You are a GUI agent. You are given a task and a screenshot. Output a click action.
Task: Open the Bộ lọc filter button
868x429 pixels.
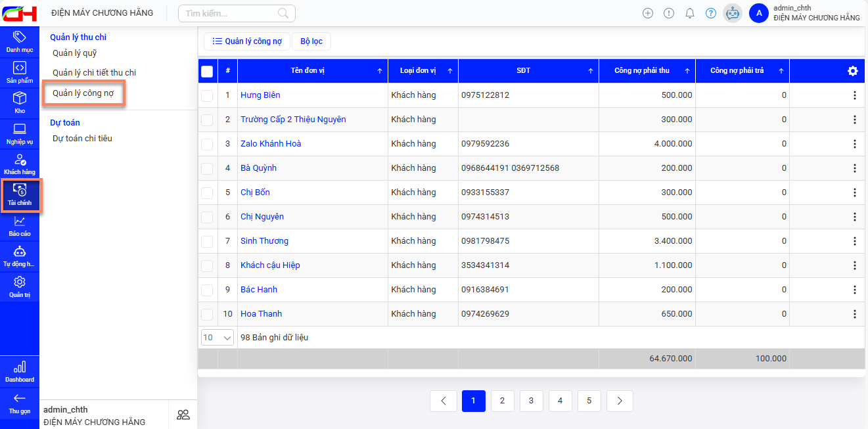pyautogui.click(x=311, y=41)
